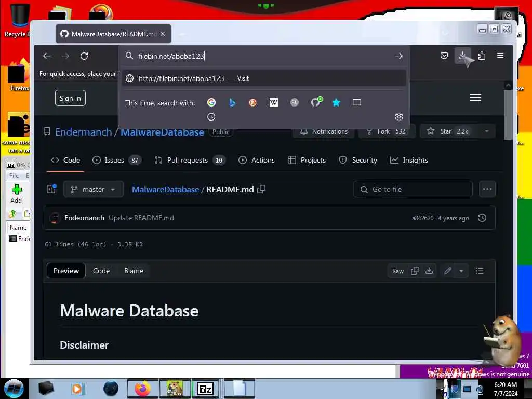Open the Raw file view
The width and height of the screenshot is (532, 399).
point(397,271)
